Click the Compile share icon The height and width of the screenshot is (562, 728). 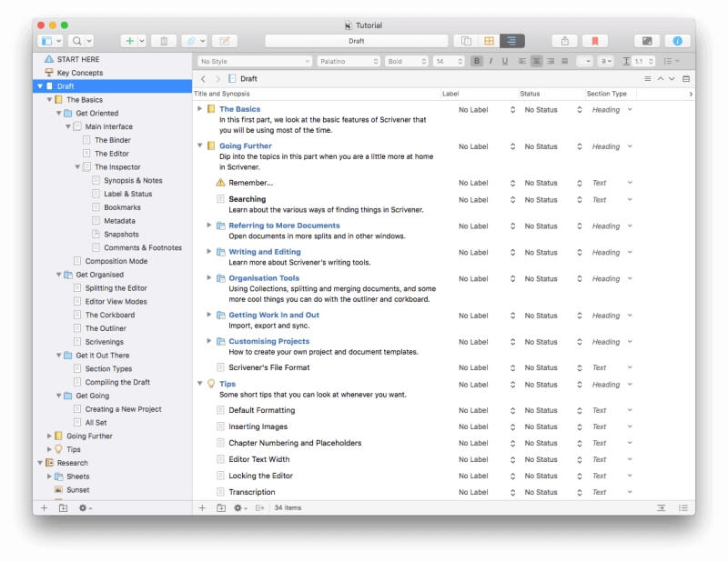tap(564, 41)
